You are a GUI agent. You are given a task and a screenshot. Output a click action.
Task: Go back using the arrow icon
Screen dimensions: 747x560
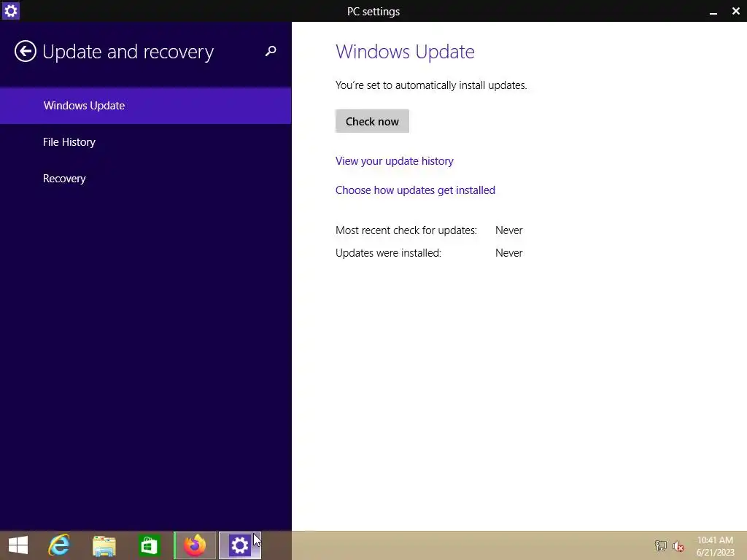click(26, 52)
